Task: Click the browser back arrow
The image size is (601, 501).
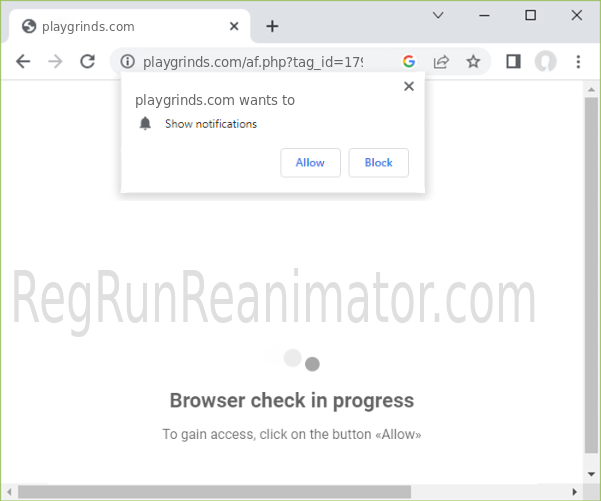Action: coord(23,62)
